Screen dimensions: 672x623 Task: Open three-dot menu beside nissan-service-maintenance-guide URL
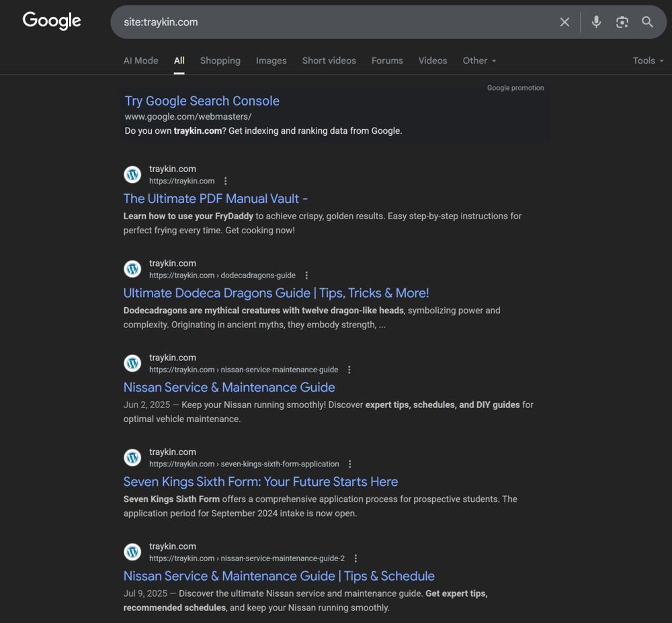click(x=349, y=370)
